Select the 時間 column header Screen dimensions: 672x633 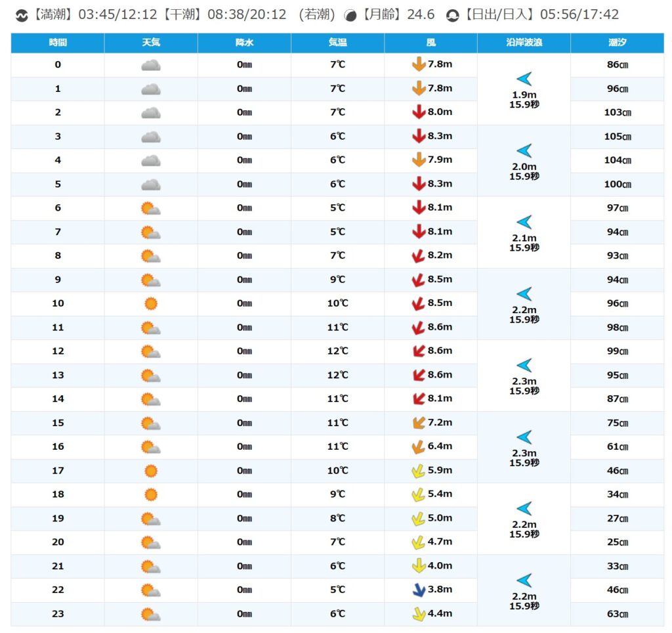click(x=58, y=43)
